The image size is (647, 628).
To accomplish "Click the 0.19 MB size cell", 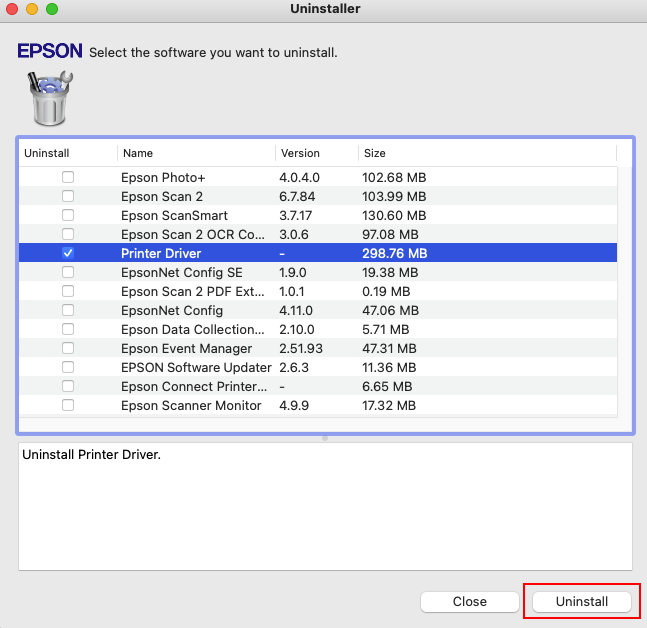I will (x=386, y=291).
